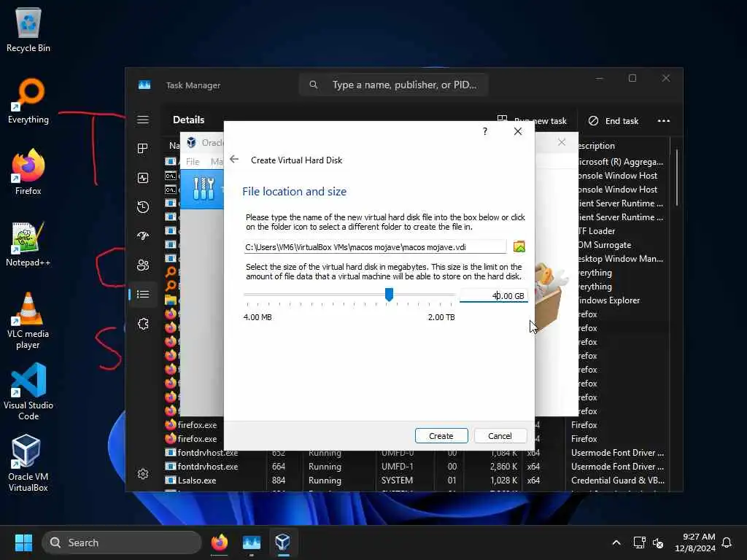Open the help question mark in the dialog
The height and width of the screenshot is (560, 747).
click(x=485, y=131)
